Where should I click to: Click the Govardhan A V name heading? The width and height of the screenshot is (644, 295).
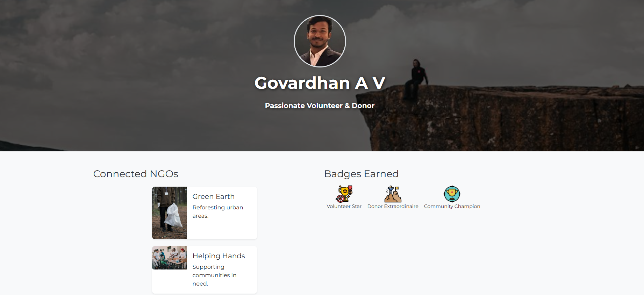coord(320,83)
